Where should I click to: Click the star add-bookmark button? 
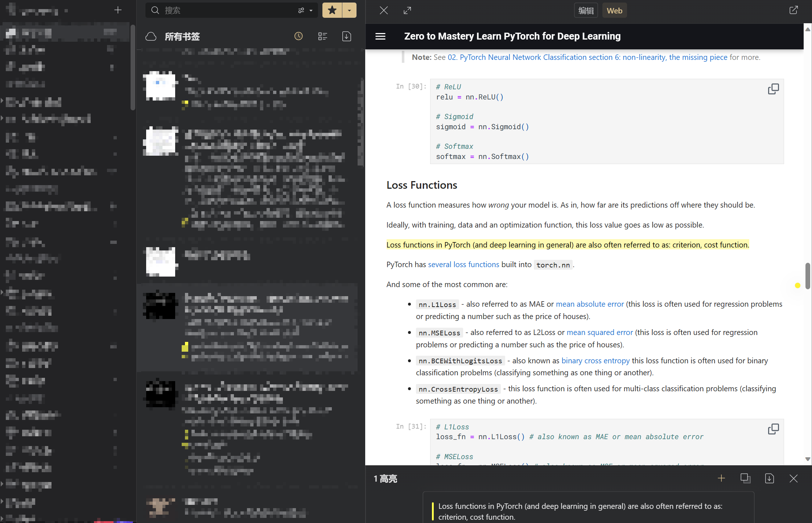[x=332, y=10]
